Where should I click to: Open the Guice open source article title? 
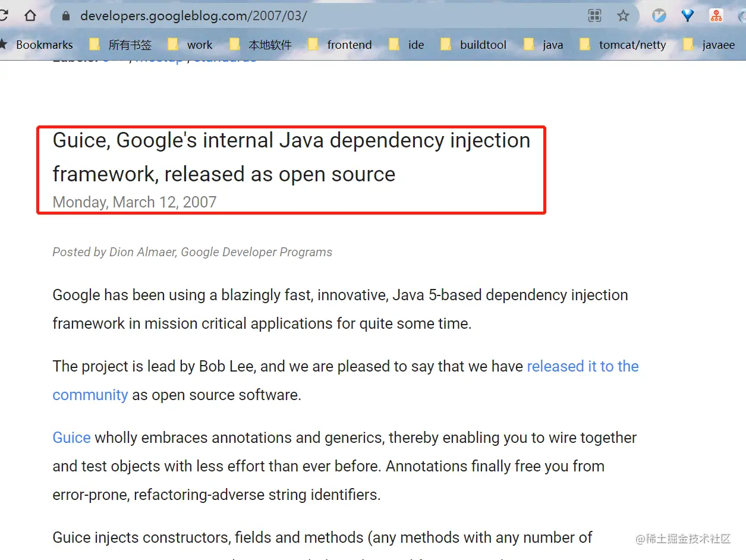tap(291, 157)
